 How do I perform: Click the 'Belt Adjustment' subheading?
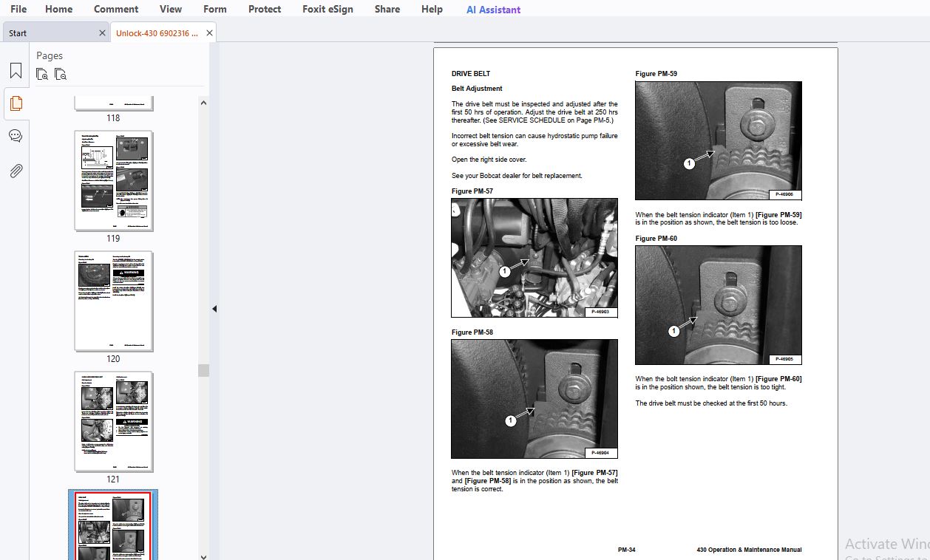coord(477,89)
